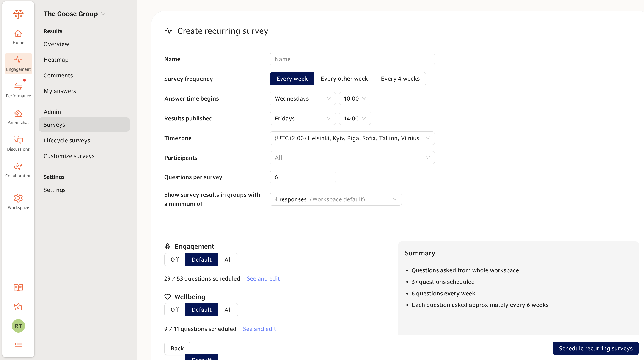
Task: Open the 4 responses minimum dropdown
Action: [335, 199]
